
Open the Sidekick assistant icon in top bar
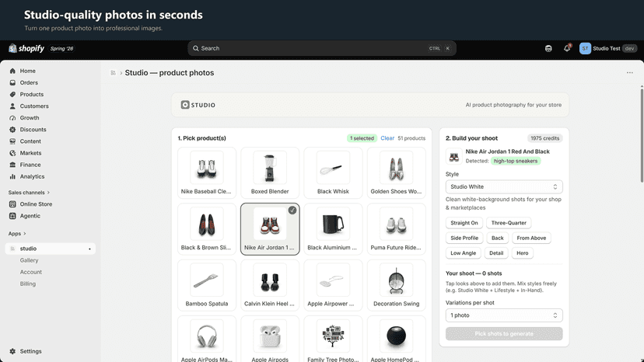[x=548, y=48]
